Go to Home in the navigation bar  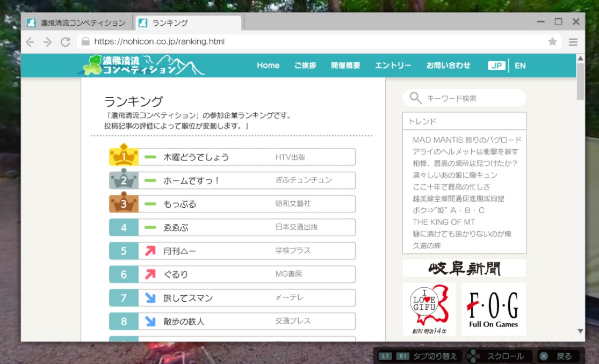pyautogui.click(x=268, y=65)
